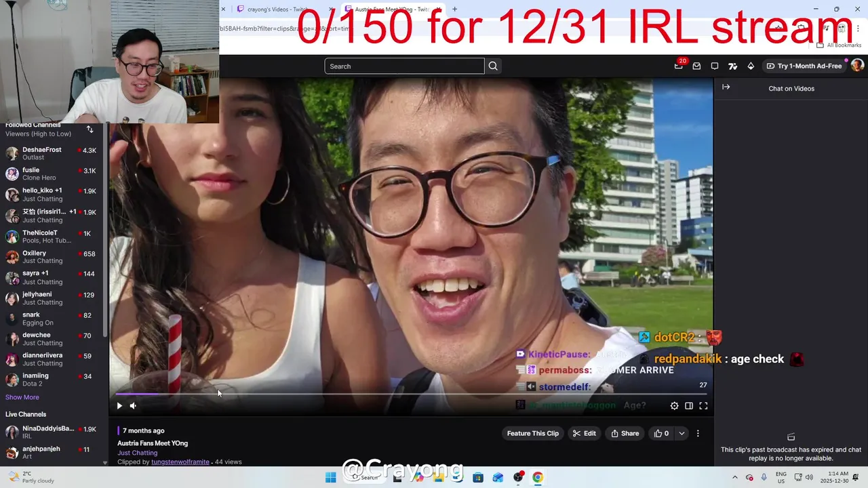Image resolution: width=868 pixels, height=488 pixels.
Task: Play the Austria Fans Meet YOng clip
Action: [x=119, y=406]
